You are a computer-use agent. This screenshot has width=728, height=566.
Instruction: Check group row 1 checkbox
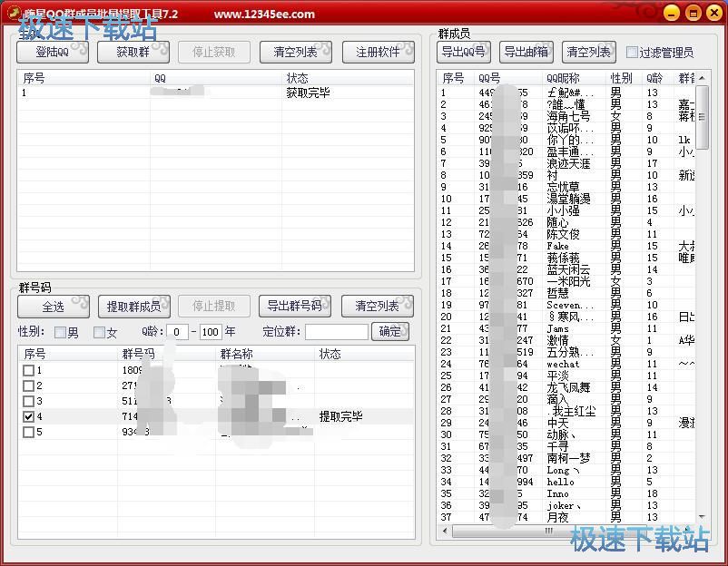[28, 370]
